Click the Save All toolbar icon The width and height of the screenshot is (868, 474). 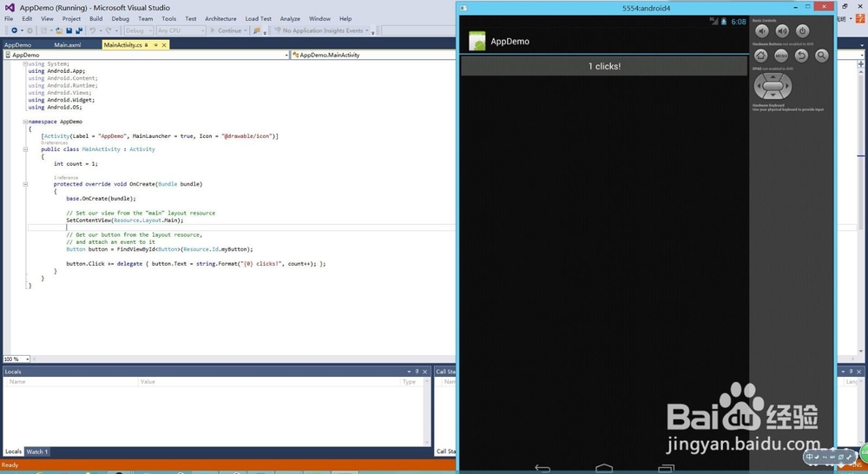pyautogui.click(x=79, y=30)
